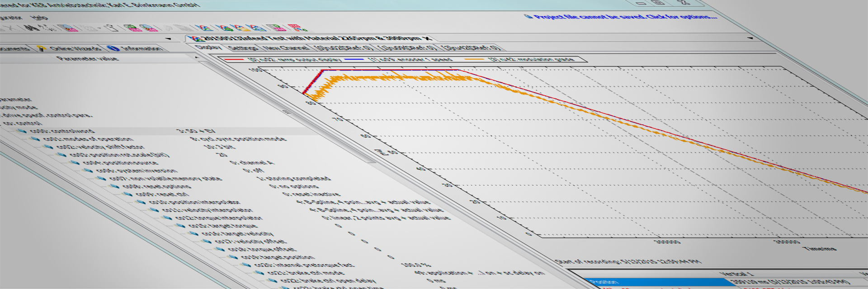Click red ru02 ramp output display legend line
Viewport: 868px width, 289px height.
(x=234, y=59)
